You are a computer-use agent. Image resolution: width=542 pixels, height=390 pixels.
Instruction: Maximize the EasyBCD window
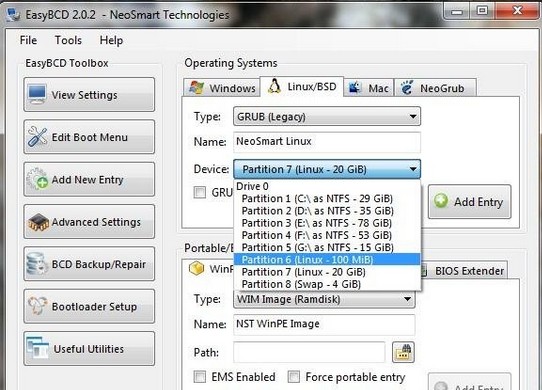[482, 11]
